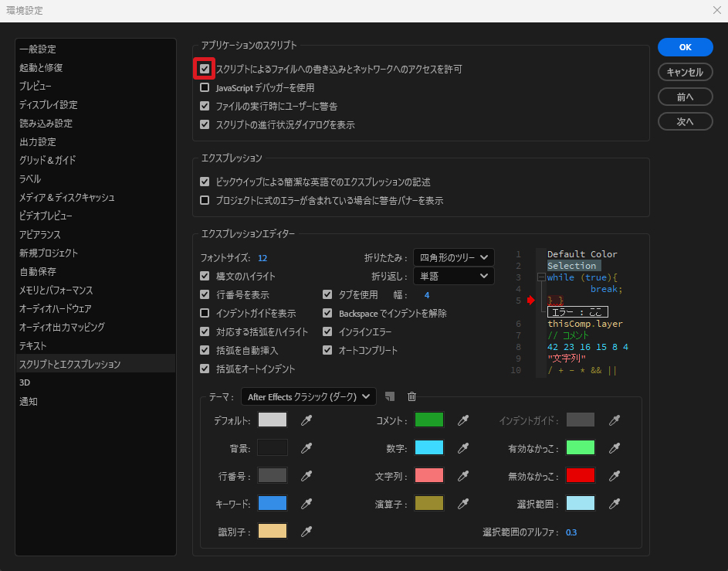Expand the 折り返し dropdown set to 単語

[453, 276]
